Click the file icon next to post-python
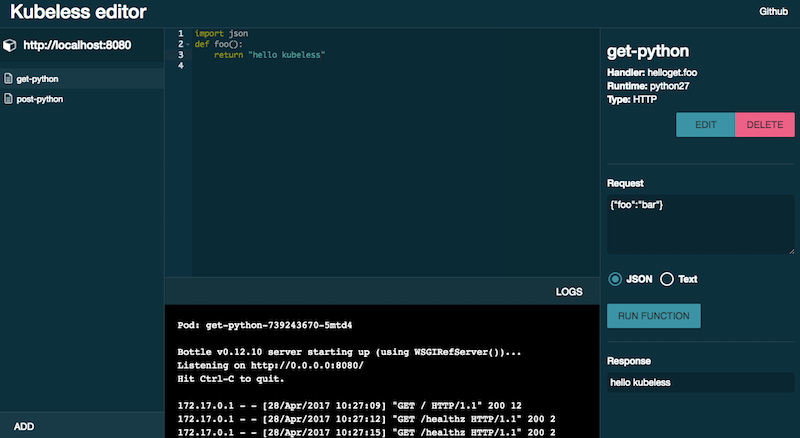This screenshot has height=438, width=800. (8, 99)
